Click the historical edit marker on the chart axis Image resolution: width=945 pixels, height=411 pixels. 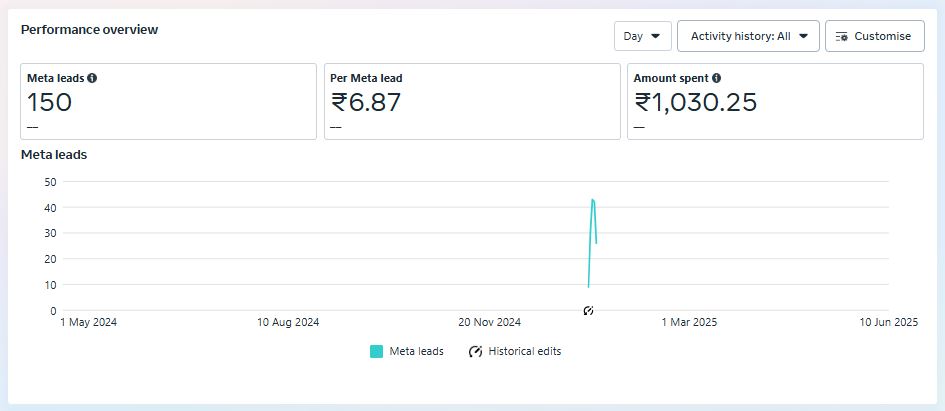[x=588, y=311]
